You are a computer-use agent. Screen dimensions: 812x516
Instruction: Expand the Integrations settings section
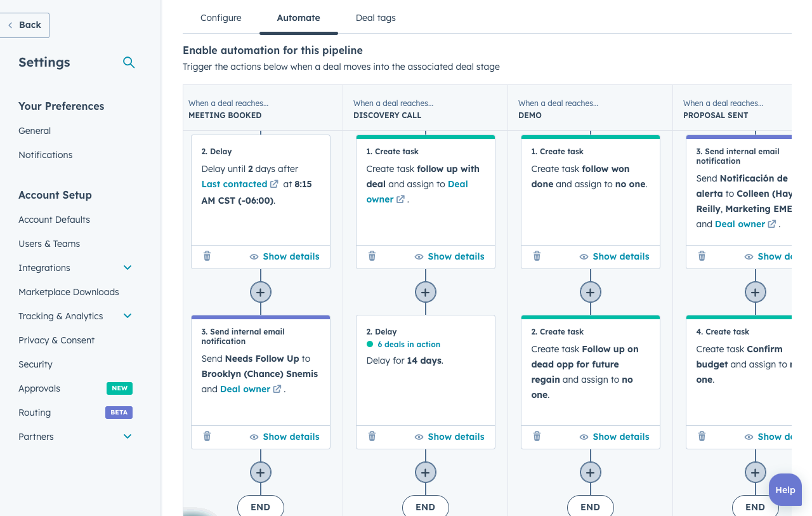(x=128, y=268)
